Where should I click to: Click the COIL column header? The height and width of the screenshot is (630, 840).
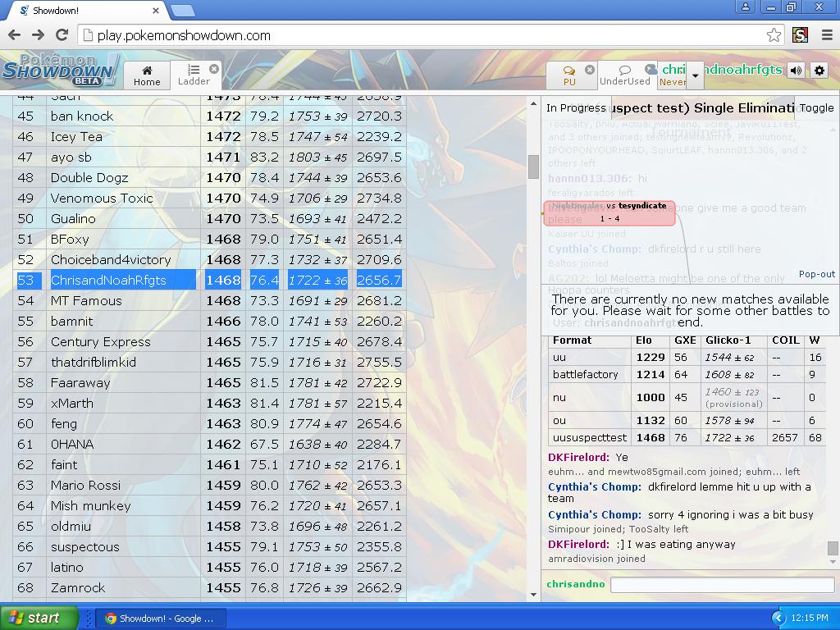[786, 340]
